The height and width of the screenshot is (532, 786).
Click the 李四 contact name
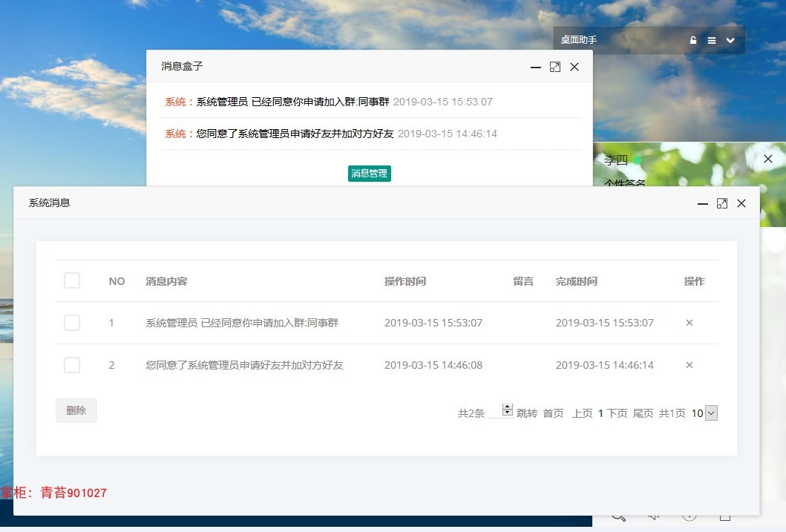[x=615, y=160]
